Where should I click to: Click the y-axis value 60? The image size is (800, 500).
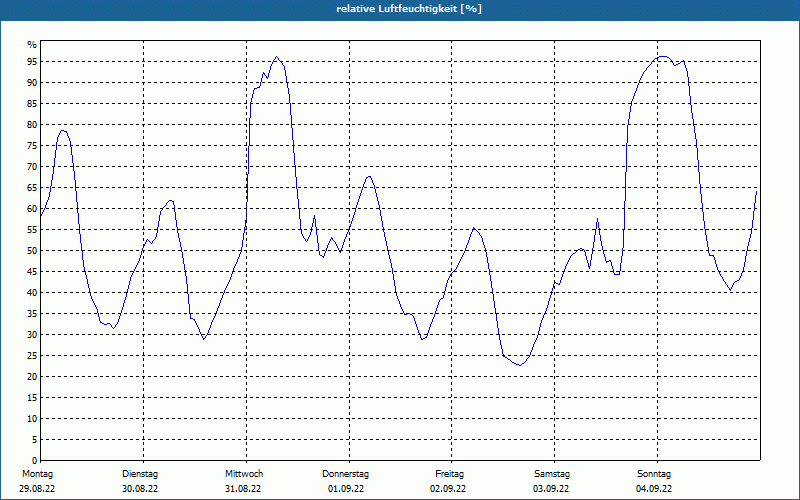32,209
